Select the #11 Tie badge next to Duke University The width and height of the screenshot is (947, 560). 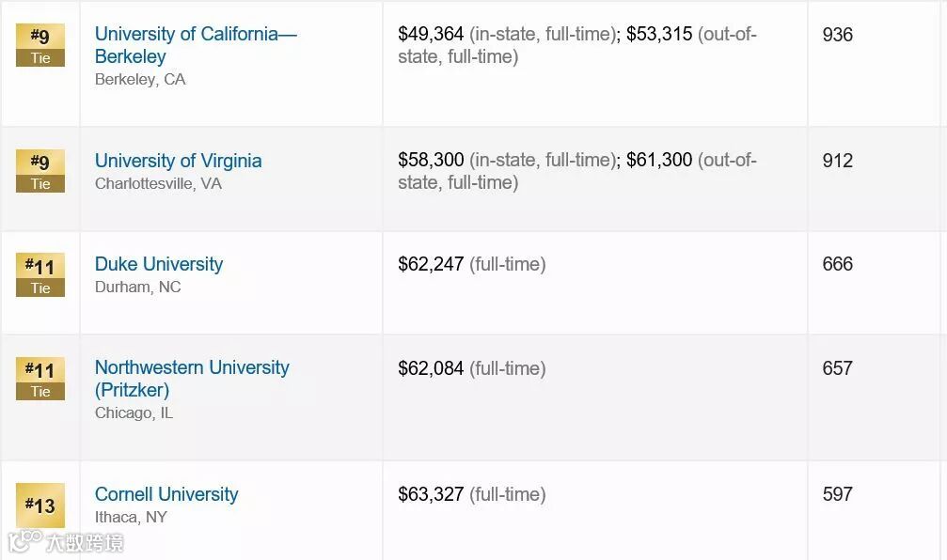[40, 275]
